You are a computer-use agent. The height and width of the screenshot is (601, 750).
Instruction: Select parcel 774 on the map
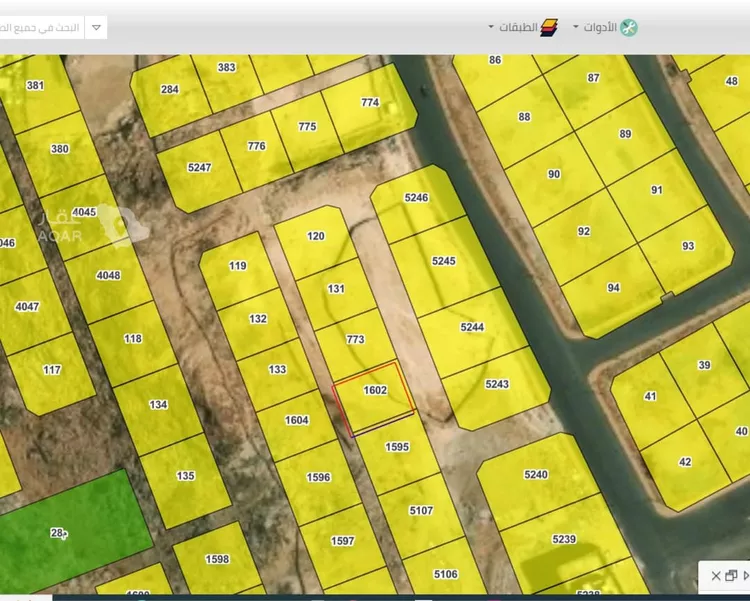pyautogui.click(x=370, y=107)
